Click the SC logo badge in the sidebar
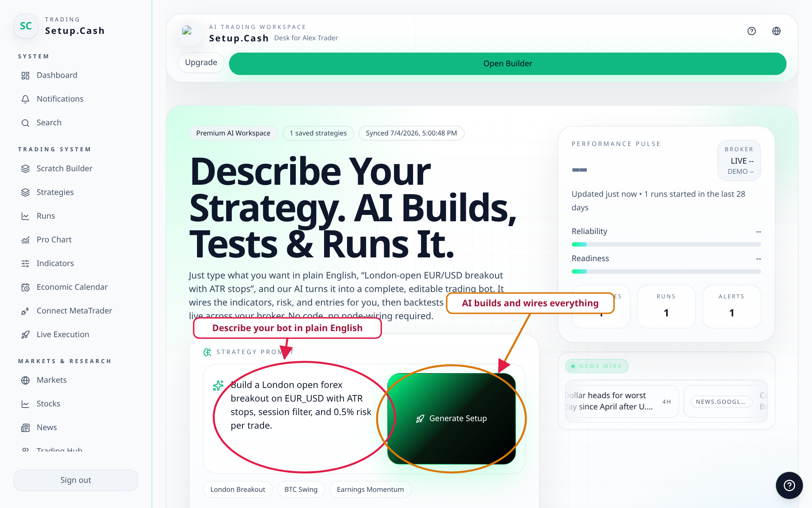The width and height of the screenshot is (812, 508). [x=26, y=26]
